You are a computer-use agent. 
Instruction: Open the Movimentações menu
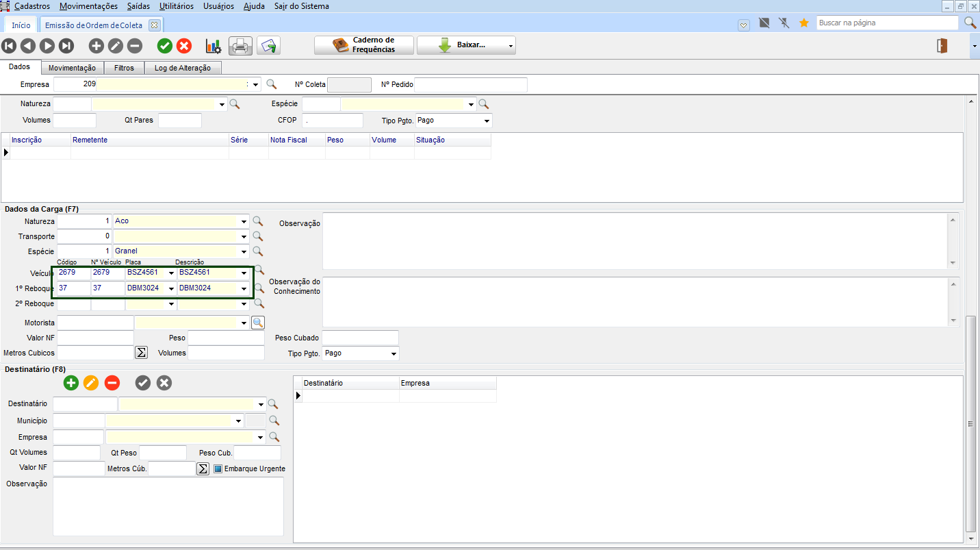pyautogui.click(x=88, y=6)
